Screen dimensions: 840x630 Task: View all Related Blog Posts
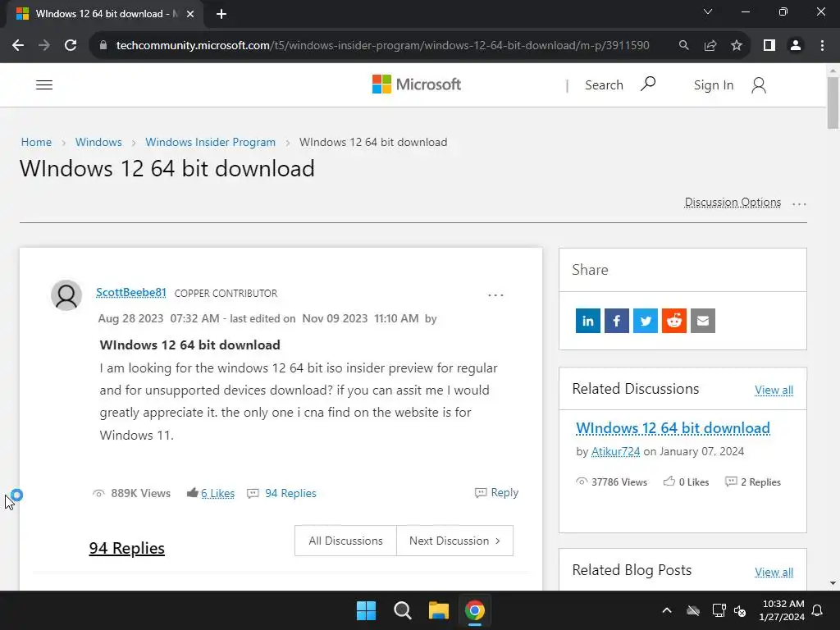pos(774,572)
